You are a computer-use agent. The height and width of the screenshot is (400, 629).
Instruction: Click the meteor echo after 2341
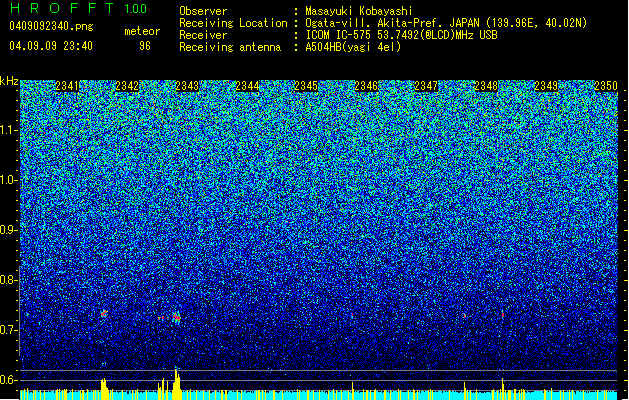pos(104,313)
